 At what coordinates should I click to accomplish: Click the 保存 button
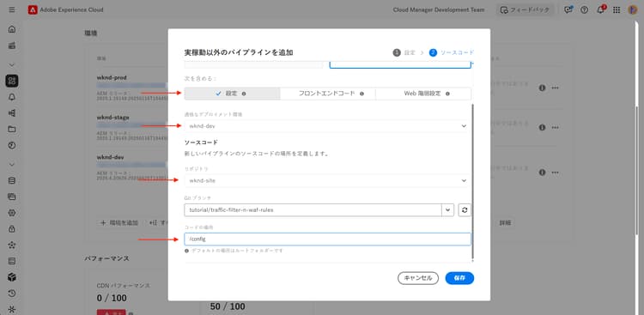click(x=459, y=278)
